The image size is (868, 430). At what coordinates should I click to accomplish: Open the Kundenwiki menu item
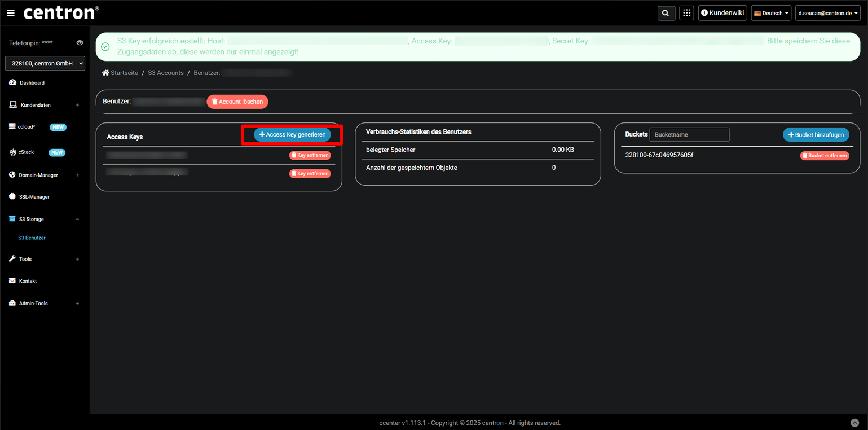pos(722,12)
